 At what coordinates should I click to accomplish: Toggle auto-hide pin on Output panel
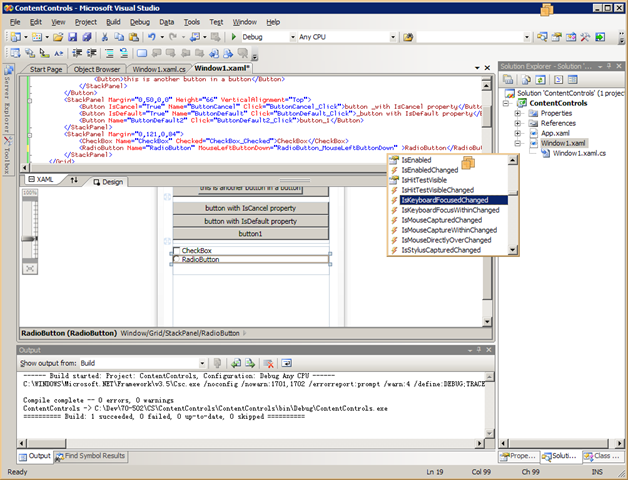[x=479, y=350]
